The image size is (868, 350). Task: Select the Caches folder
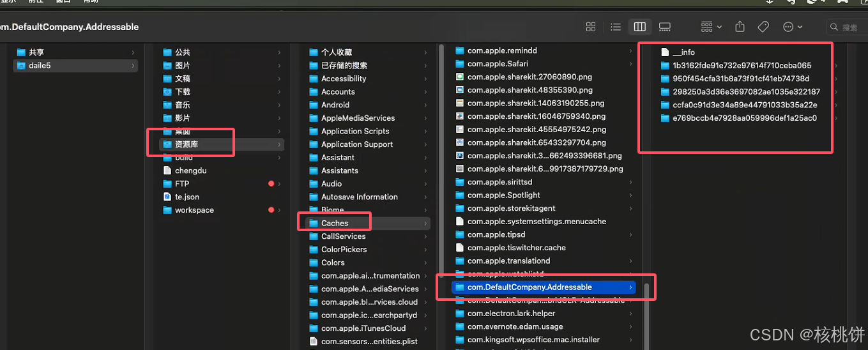367,223
